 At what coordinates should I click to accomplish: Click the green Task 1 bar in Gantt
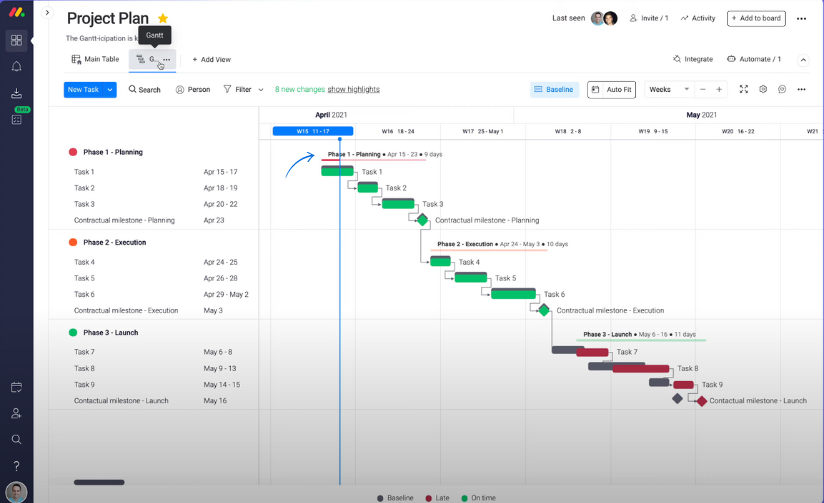[337, 171]
